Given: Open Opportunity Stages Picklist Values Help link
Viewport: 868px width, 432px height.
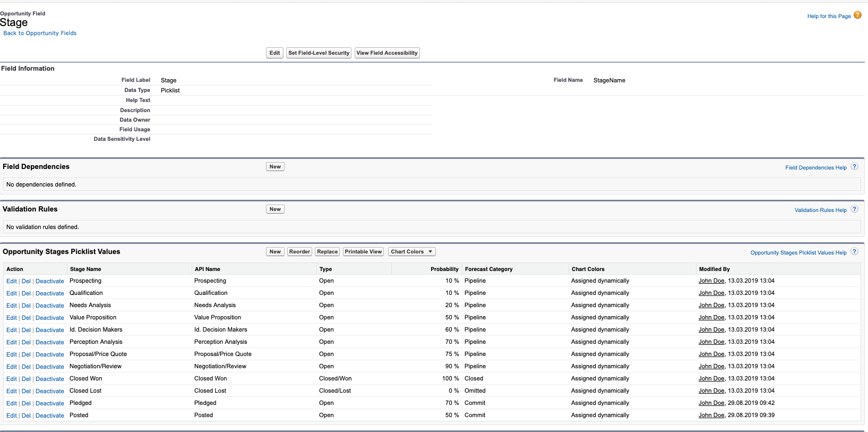Looking at the screenshot, I should click(798, 253).
